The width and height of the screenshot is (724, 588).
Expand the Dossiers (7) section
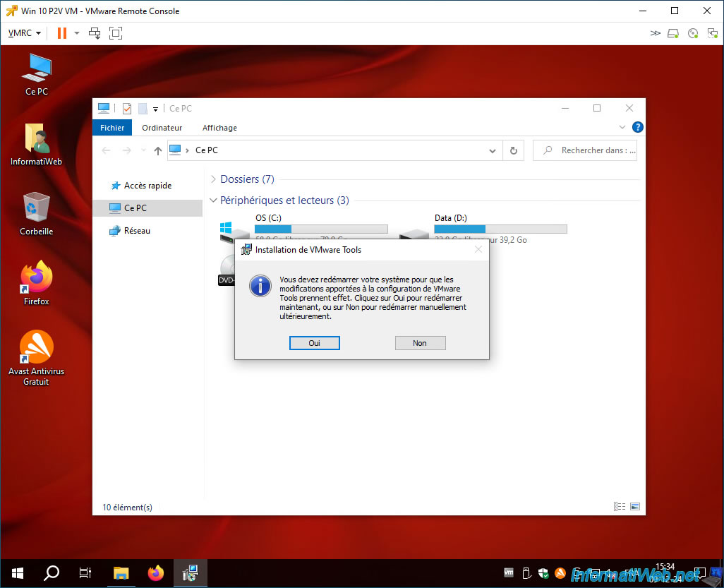pos(213,179)
